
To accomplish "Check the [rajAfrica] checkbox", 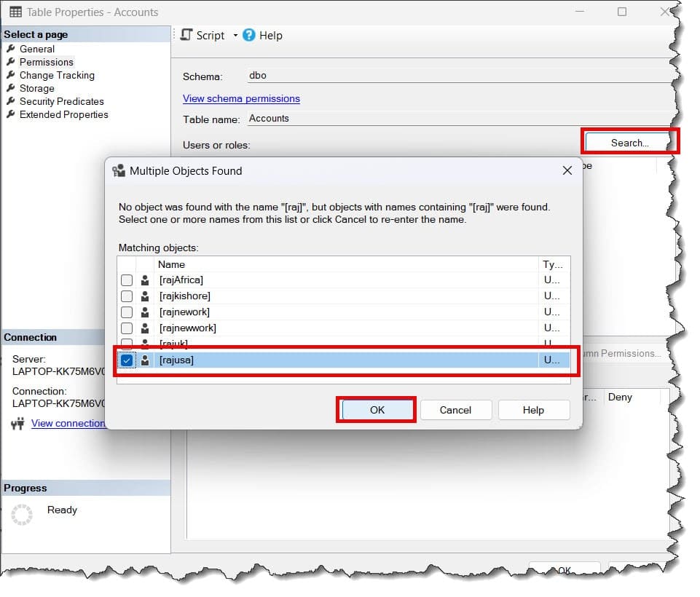I will point(127,280).
